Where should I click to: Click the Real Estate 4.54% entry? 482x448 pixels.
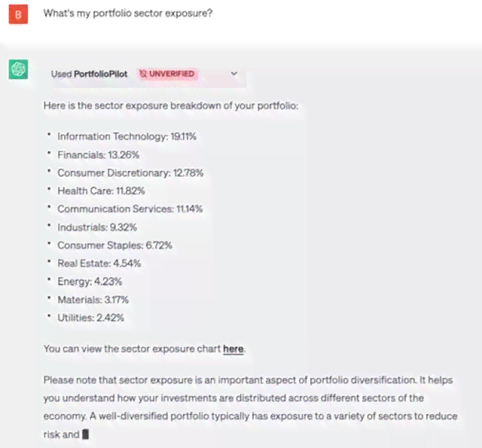pyautogui.click(x=99, y=264)
